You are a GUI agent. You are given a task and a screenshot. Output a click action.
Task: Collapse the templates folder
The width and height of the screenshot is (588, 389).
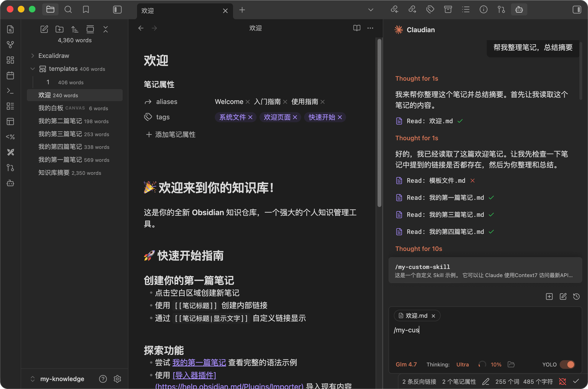[32, 69]
